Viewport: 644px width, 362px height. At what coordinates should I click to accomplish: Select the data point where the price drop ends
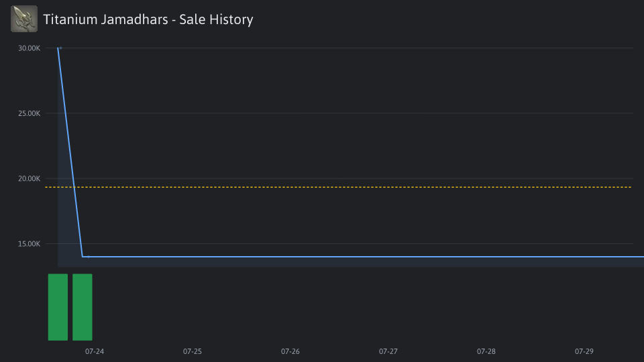coord(89,257)
